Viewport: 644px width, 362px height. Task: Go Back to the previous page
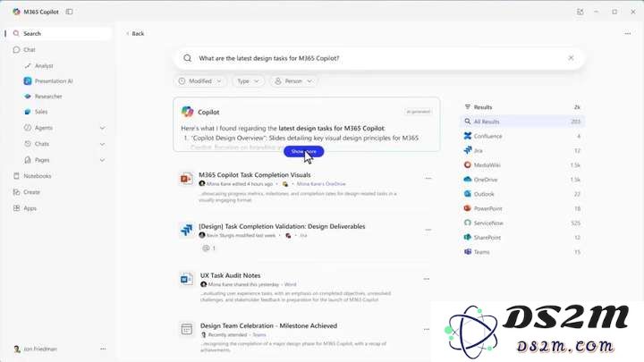135,34
